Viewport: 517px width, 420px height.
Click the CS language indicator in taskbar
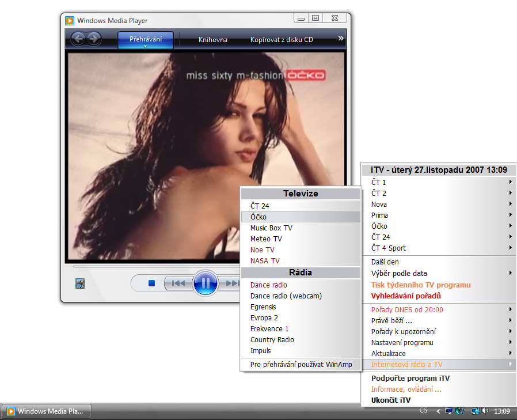423,410
